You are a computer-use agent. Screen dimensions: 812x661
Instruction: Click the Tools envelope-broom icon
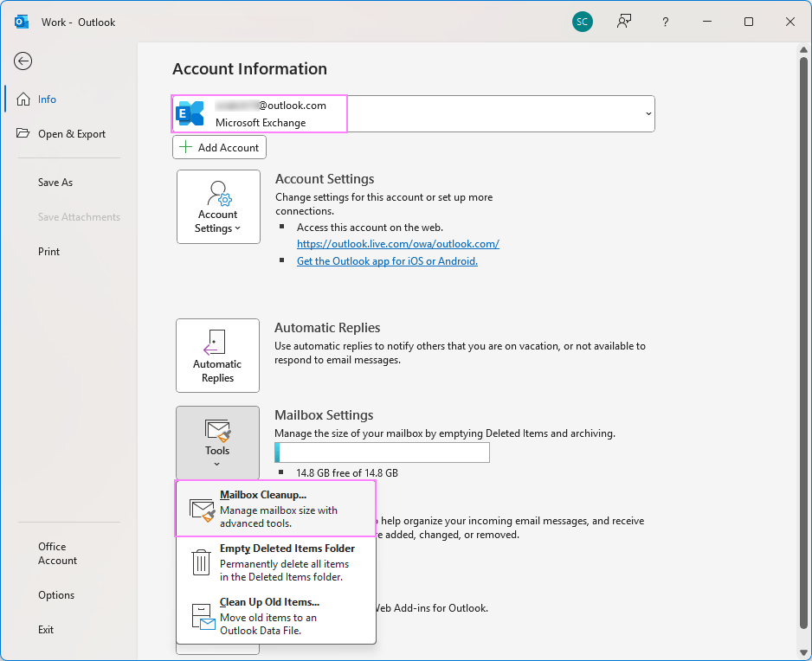click(x=217, y=430)
